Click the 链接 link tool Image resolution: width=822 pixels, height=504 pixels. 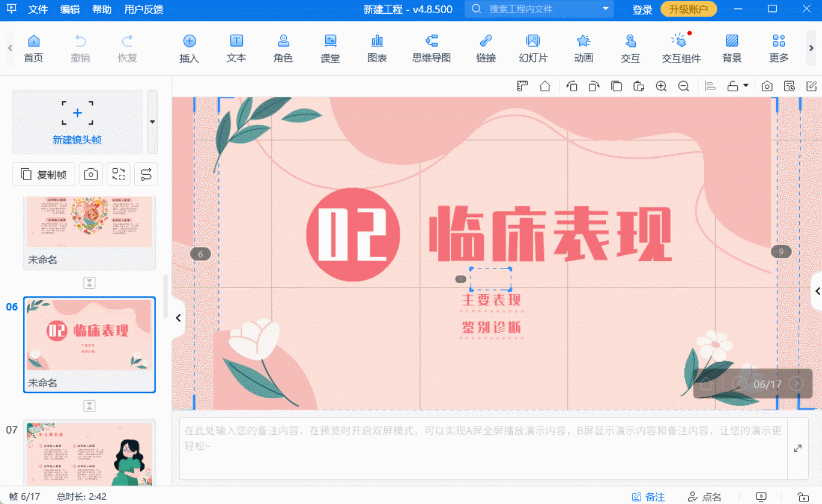(x=486, y=48)
